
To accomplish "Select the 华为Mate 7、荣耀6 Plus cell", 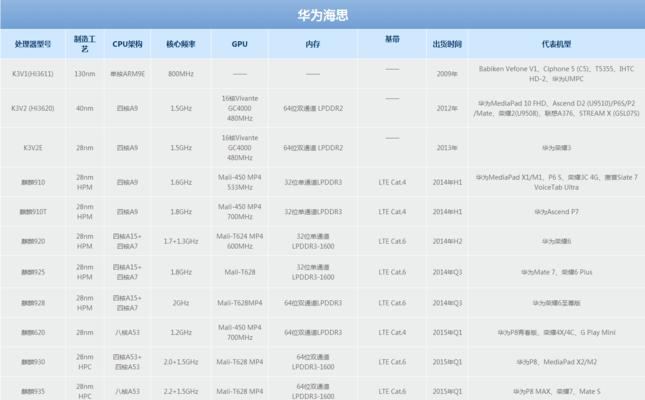I will pyautogui.click(x=556, y=272).
